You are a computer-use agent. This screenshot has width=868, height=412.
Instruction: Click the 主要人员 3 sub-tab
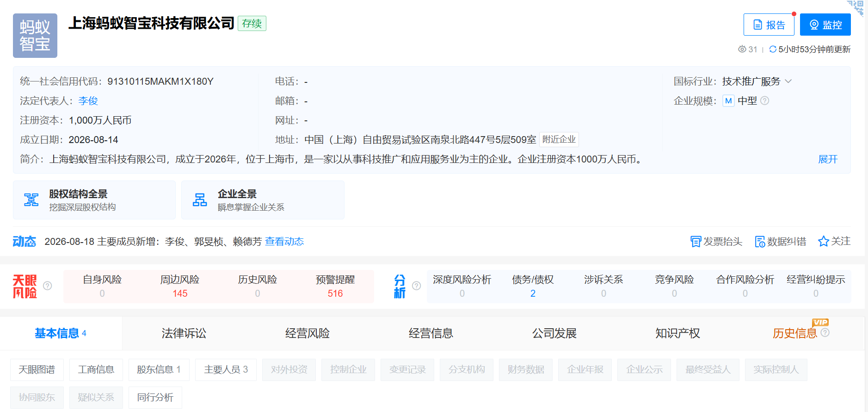pyautogui.click(x=226, y=369)
